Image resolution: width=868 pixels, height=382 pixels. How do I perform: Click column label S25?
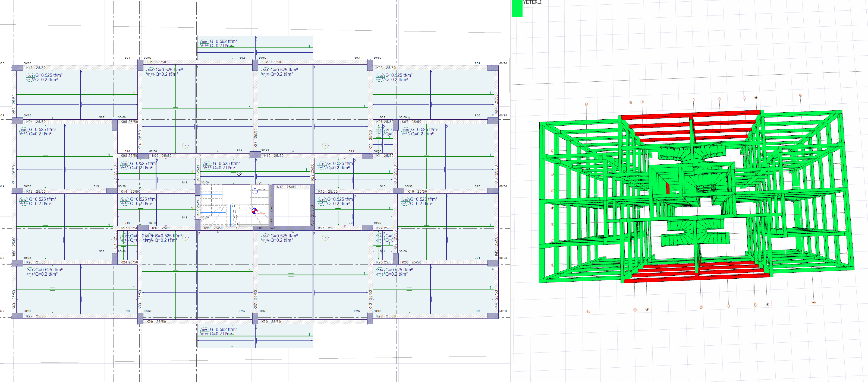pyautogui.click(x=242, y=311)
